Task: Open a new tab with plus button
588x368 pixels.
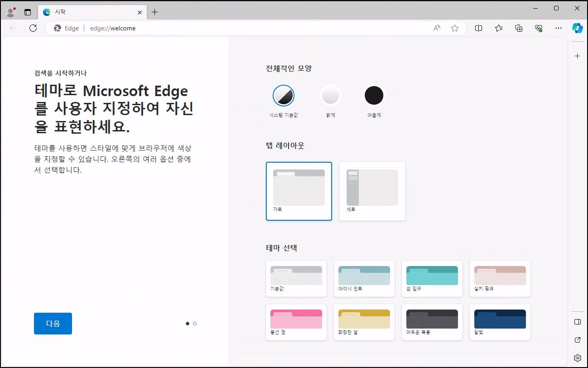Action: [x=154, y=12]
